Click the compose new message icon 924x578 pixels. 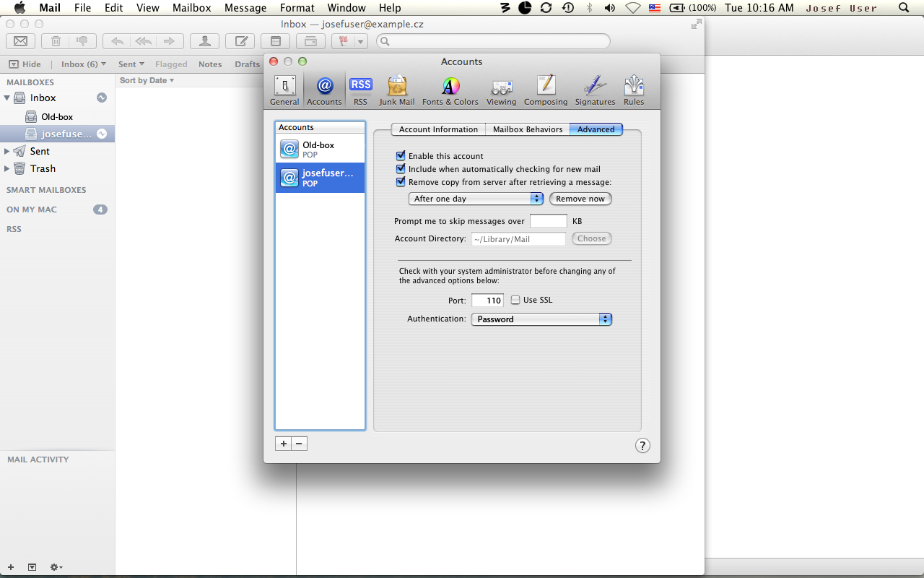tap(240, 41)
